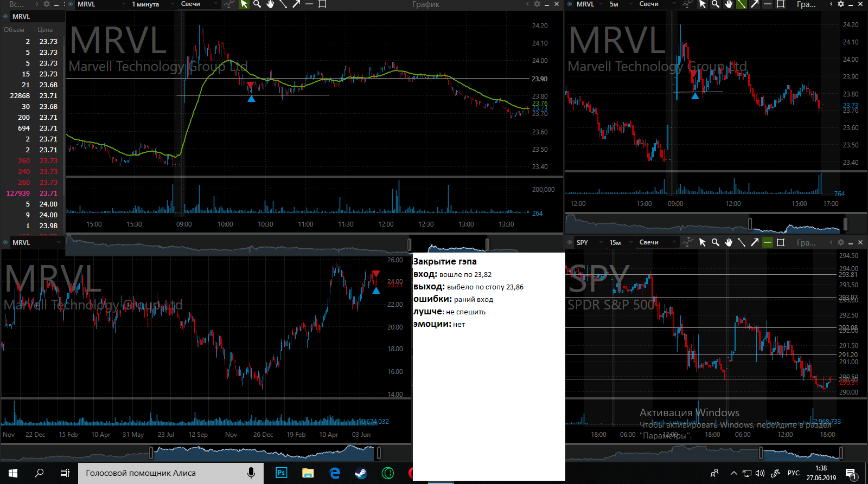Pick the trend line tool in SPY chart
Screen dimensions: 868x484
(742, 243)
